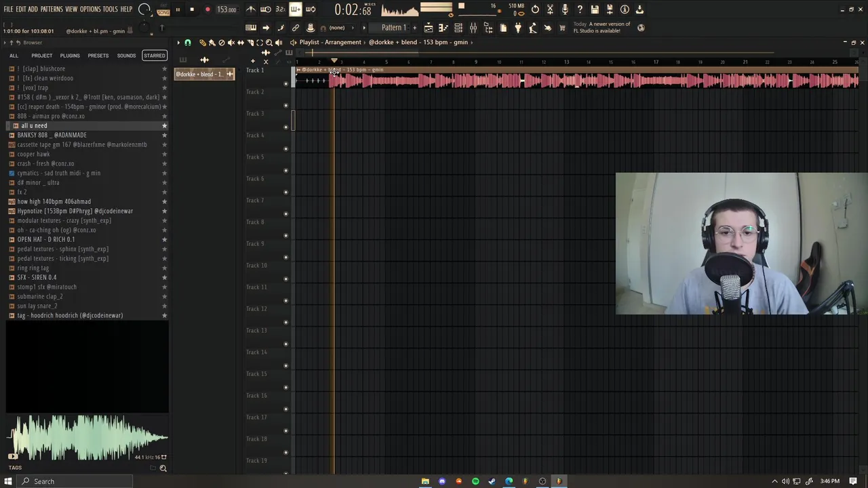Toggle star on clean weirdooo item
Viewport: 868px width, 488px height.
[164, 78]
